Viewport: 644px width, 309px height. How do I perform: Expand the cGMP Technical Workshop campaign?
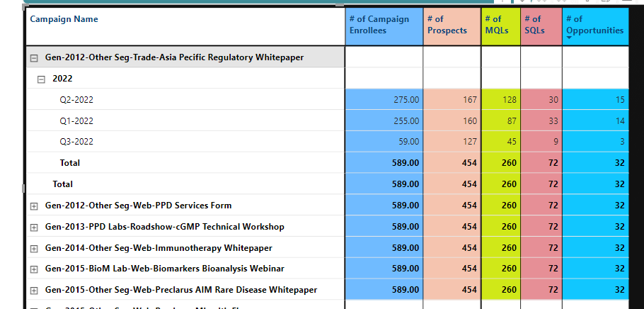tap(34, 227)
